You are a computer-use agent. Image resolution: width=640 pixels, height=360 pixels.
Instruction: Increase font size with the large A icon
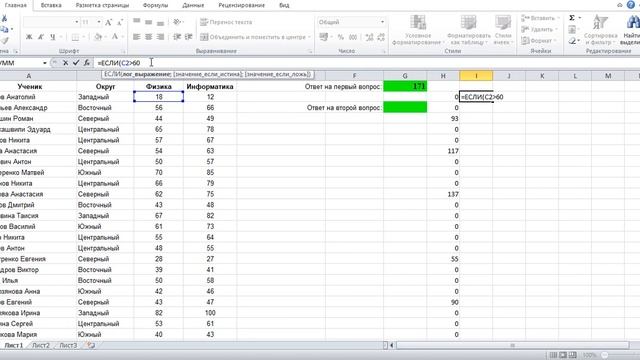tap(108, 22)
